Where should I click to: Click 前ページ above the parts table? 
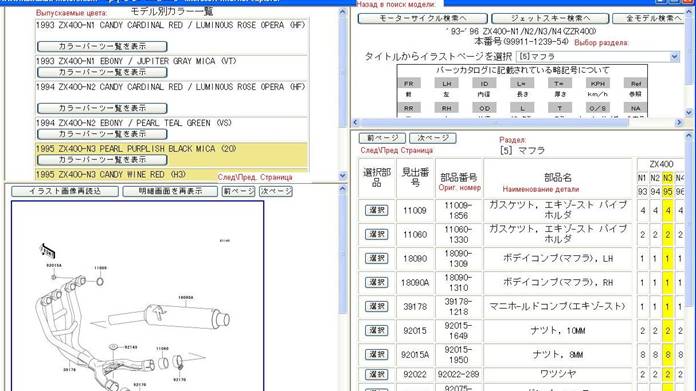[x=382, y=138]
